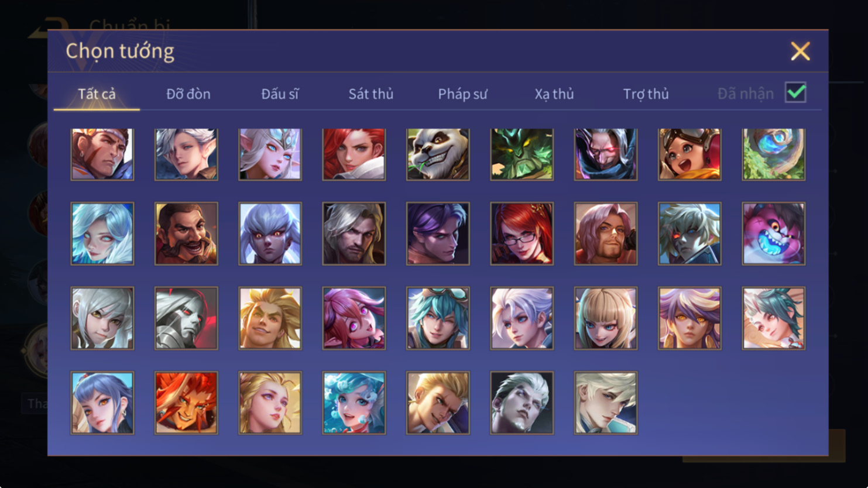The height and width of the screenshot is (488, 868).
Task: Pick the pink-haired pigtail girl hero
Action: (x=354, y=318)
